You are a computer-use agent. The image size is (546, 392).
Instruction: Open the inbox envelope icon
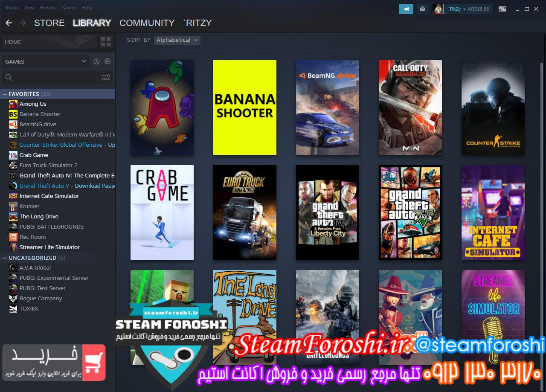[x=422, y=9]
